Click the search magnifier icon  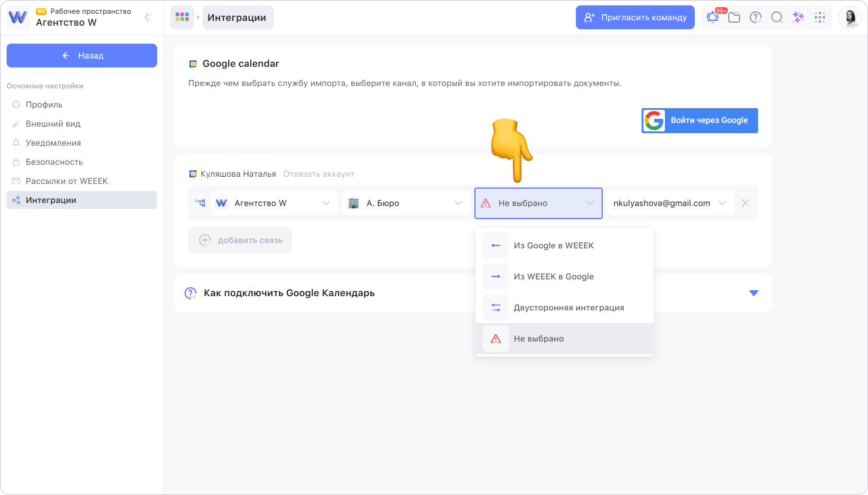pyautogui.click(x=777, y=17)
